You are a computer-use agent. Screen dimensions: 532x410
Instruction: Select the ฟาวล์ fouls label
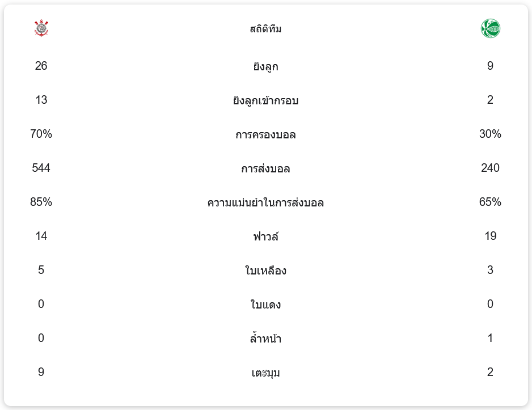tap(265, 236)
